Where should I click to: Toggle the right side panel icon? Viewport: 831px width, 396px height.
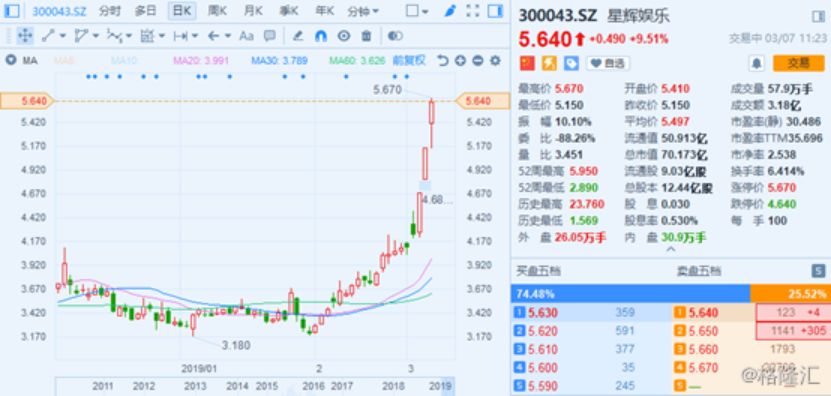point(496,11)
